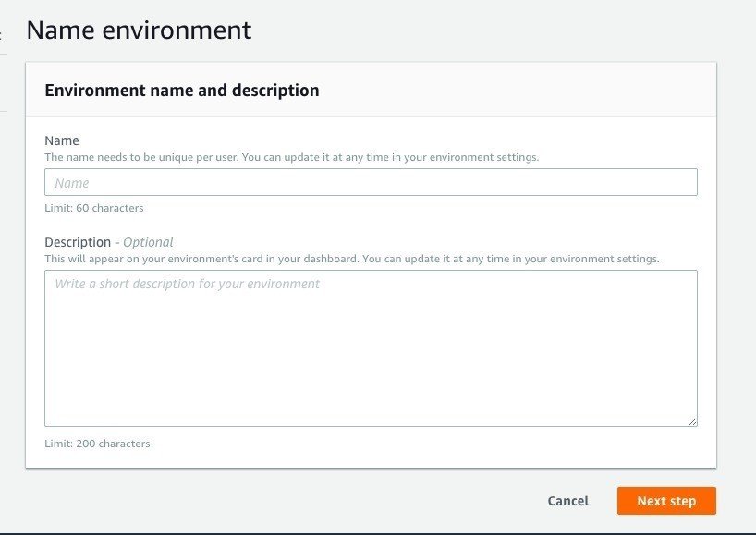Click the italic "Optional" text
This screenshot has height=535, width=756.
148,242
